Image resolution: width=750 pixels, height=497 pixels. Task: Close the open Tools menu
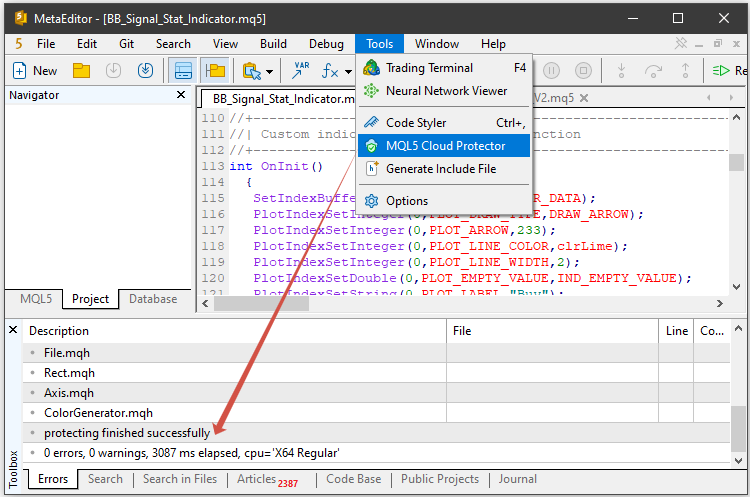tap(380, 44)
